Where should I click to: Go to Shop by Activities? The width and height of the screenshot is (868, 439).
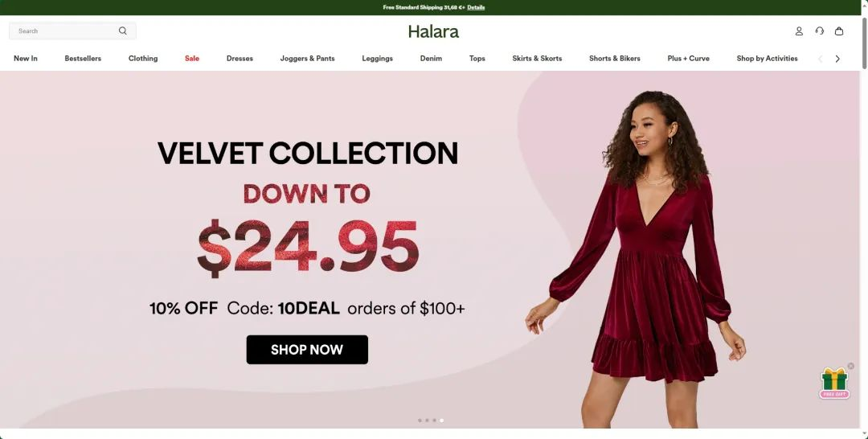coord(767,58)
